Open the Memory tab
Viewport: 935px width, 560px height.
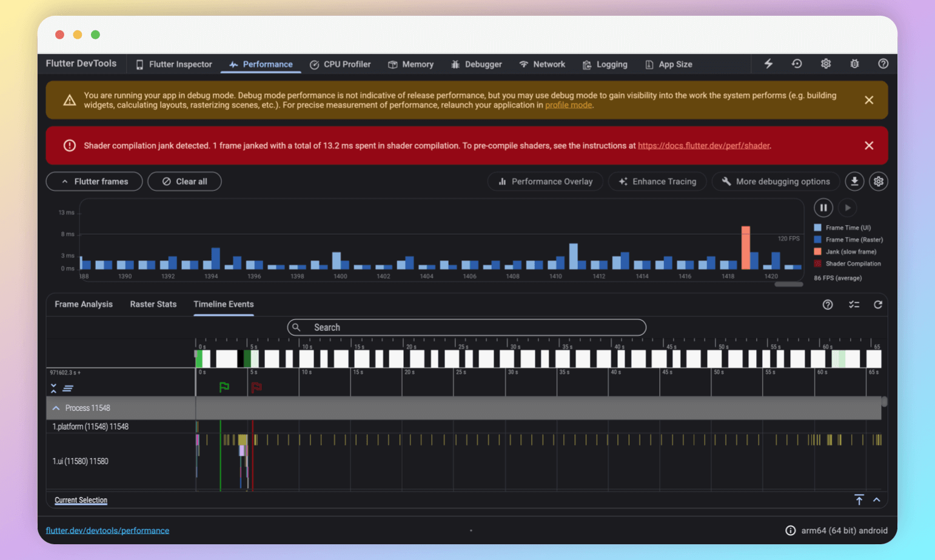[x=411, y=64]
